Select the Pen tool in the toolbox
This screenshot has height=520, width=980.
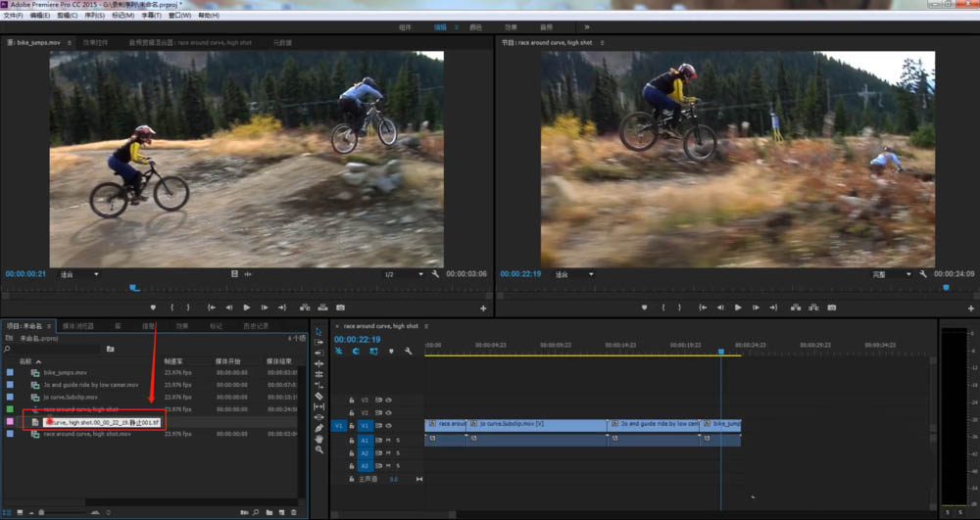pyautogui.click(x=319, y=428)
